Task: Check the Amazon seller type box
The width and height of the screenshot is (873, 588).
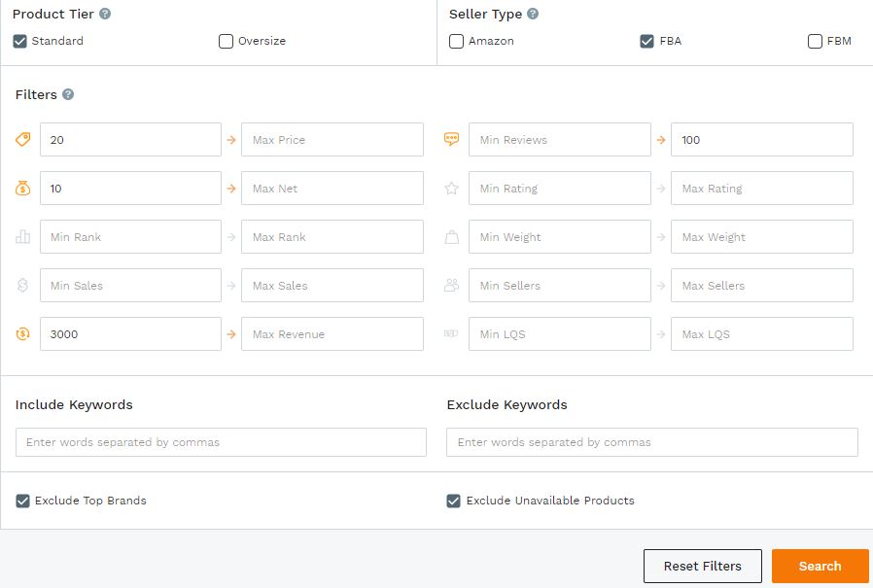Action: coord(456,41)
